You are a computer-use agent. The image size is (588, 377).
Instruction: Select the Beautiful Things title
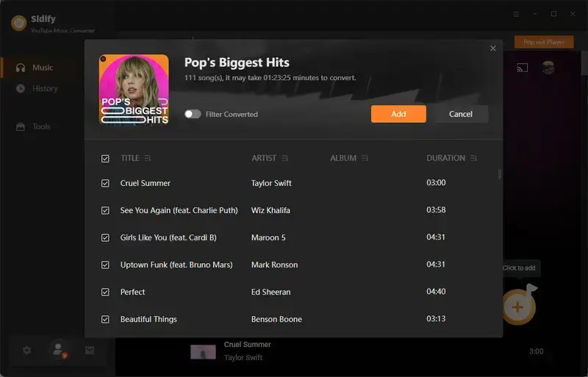tap(148, 319)
